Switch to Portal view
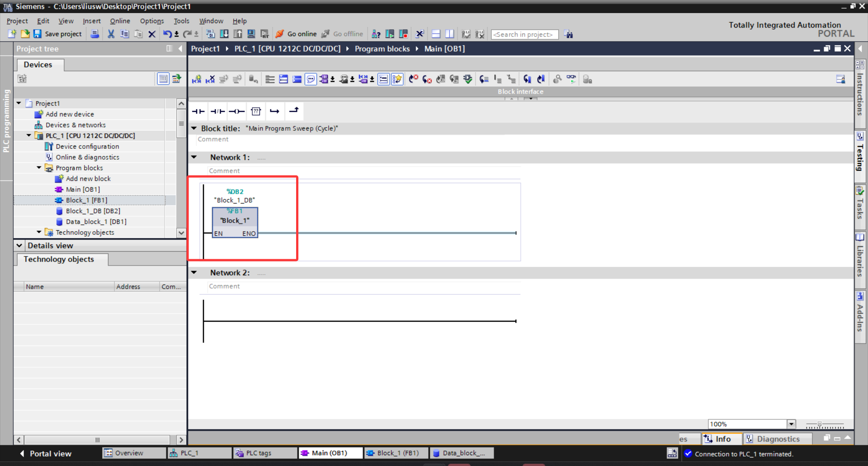 click(x=46, y=453)
